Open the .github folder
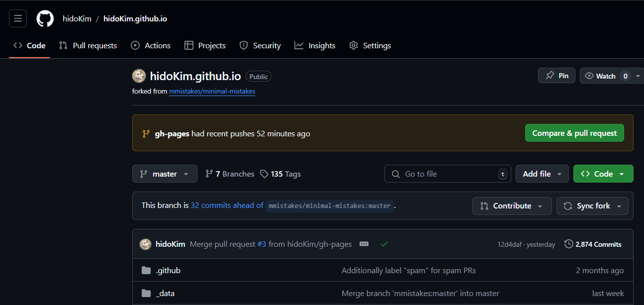This screenshot has width=644, height=305. click(168, 271)
